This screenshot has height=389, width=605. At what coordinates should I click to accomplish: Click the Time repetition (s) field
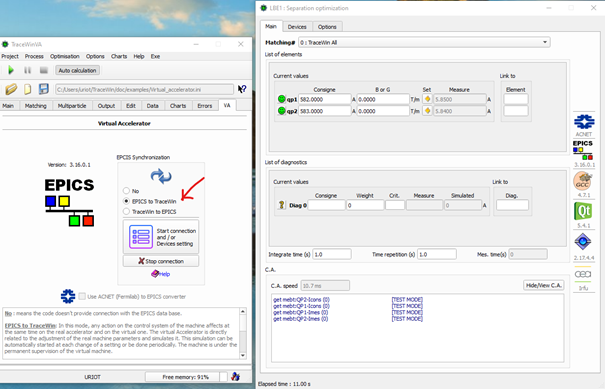437,254
